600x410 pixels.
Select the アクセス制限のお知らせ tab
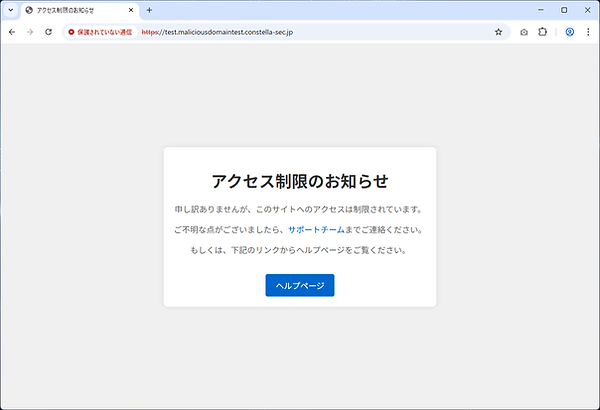(x=80, y=10)
